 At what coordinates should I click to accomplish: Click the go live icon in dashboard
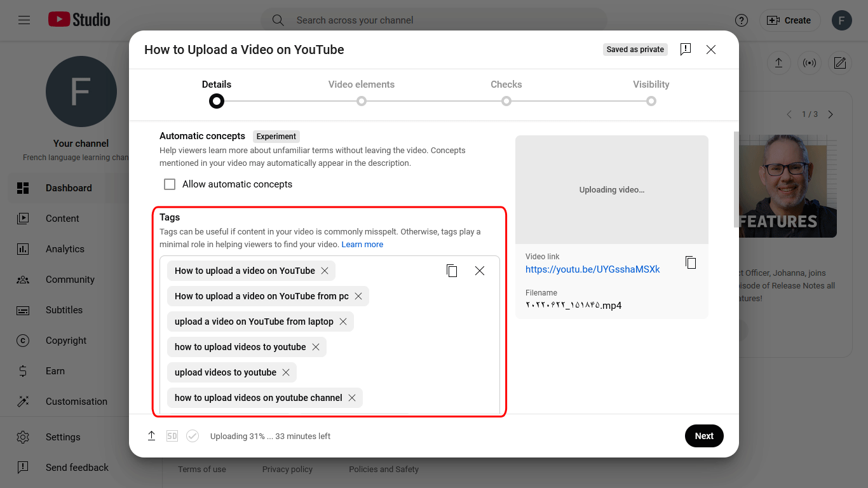pyautogui.click(x=810, y=63)
